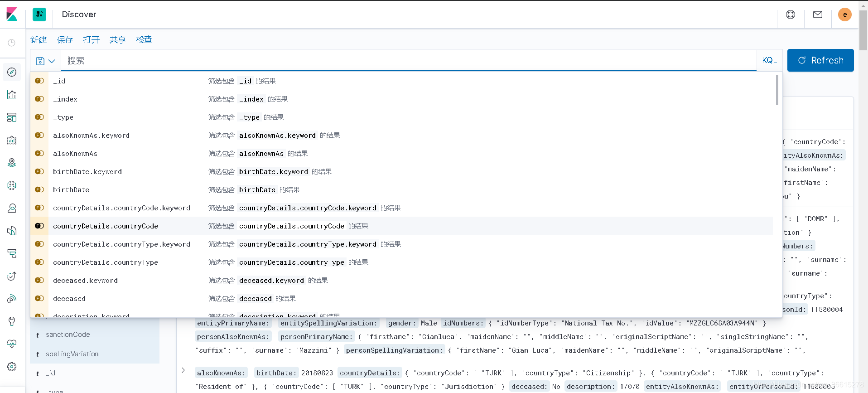Click the 检查 menu item
Image resolution: width=868 pixels, height=393 pixels.
tap(144, 40)
